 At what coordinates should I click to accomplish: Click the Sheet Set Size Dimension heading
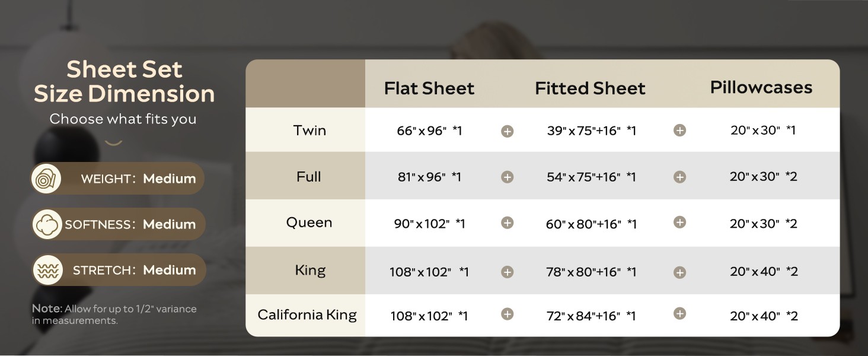[x=124, y=82]
